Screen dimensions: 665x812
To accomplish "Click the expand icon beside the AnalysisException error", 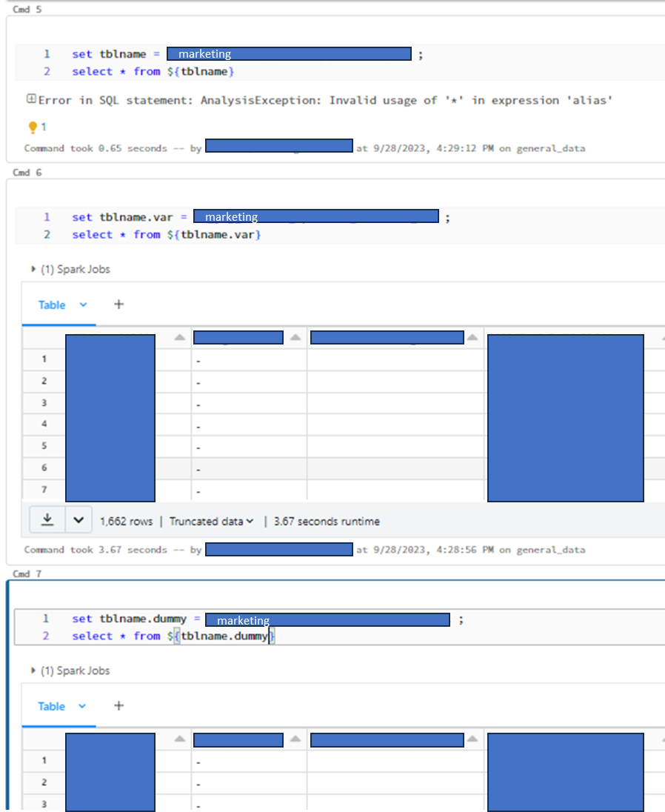I will (31, 99).
